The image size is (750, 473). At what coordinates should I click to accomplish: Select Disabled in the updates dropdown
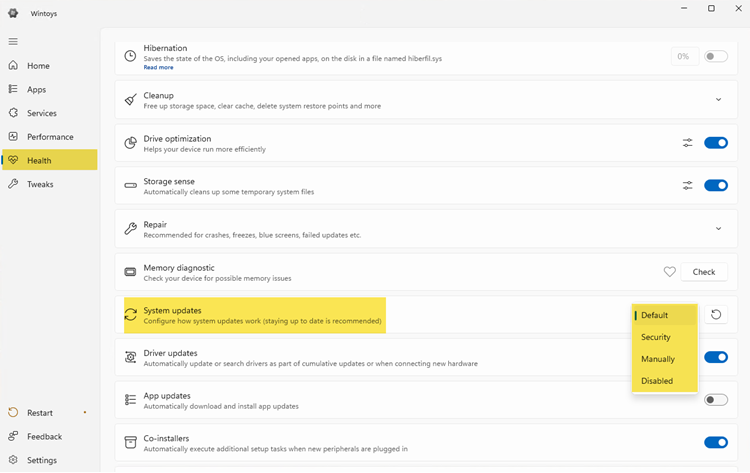click(x=657, y=381)
